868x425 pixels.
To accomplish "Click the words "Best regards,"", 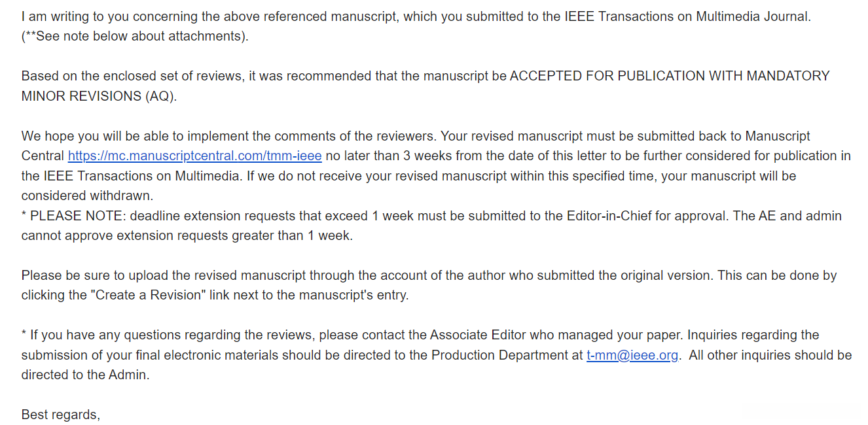I will point(60,415).
